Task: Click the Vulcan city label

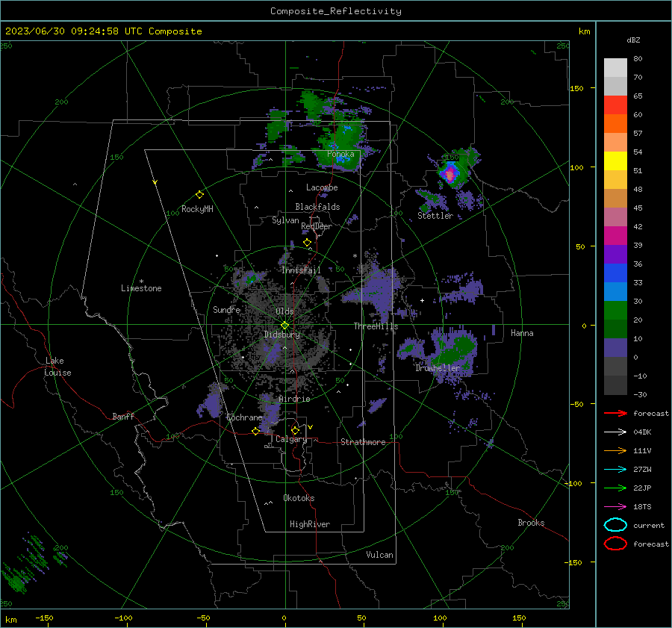Action: tap(379, 555)
